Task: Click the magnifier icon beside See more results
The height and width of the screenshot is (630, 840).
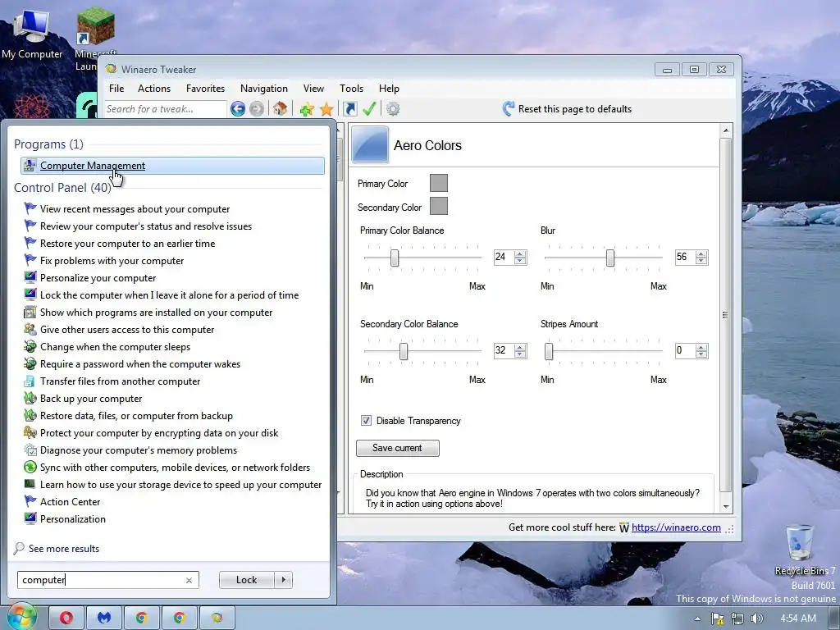Action: [19, 549]
